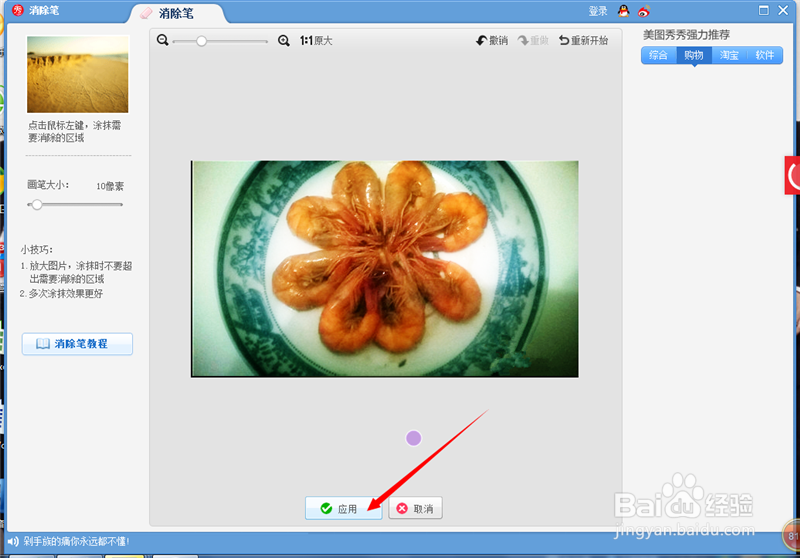Click the QQ penguin login icon
800x558 pixels.
click(x=623, y=11)
